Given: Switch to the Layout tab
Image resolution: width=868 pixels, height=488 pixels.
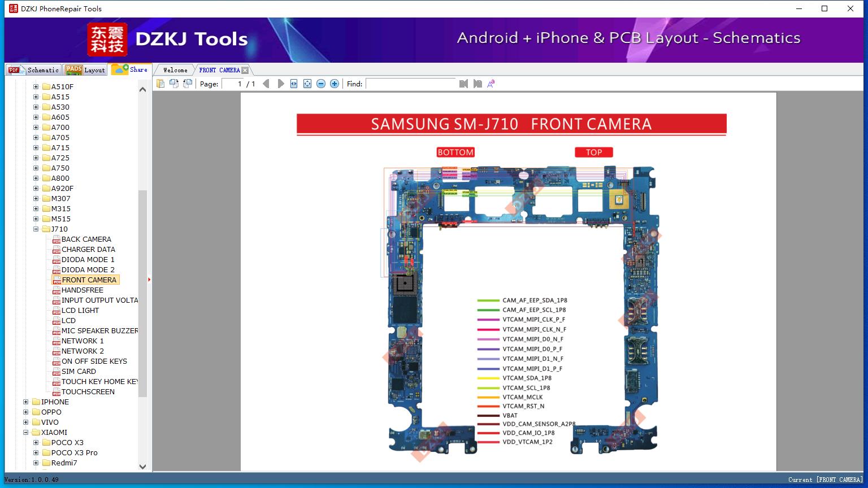Looking at the screenshot, I should tap(85, 69).
